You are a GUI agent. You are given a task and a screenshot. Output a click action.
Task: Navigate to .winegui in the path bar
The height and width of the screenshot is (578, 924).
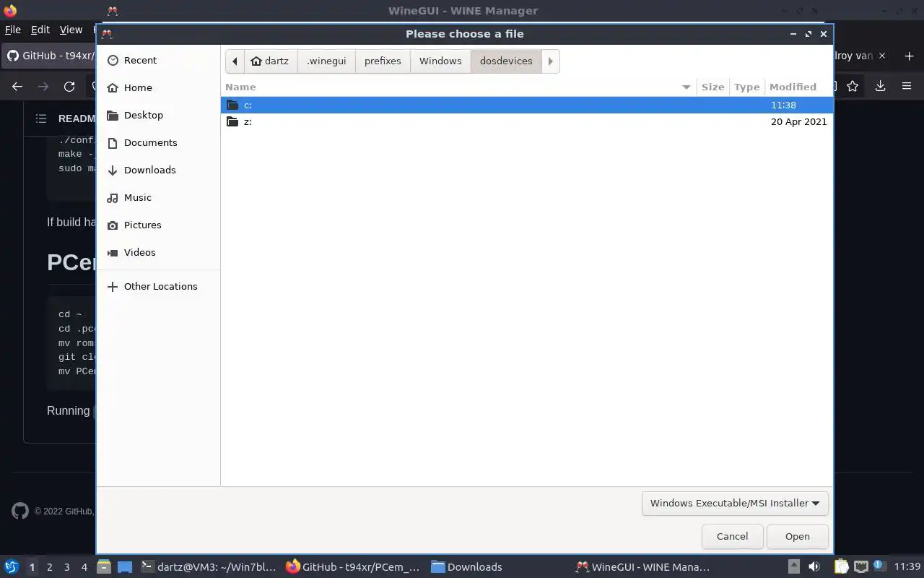tap(326, 61)
